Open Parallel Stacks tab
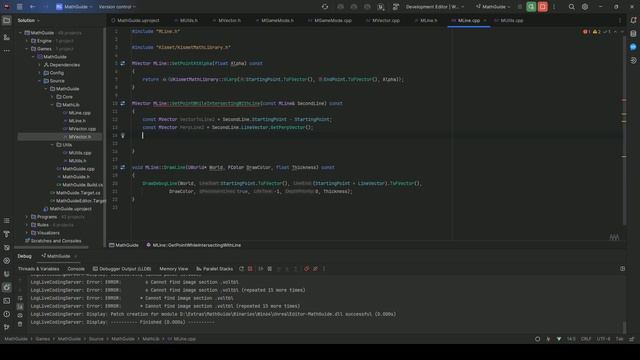The height and width of the screenshot is (360, 640). click(x=215, y=269)
